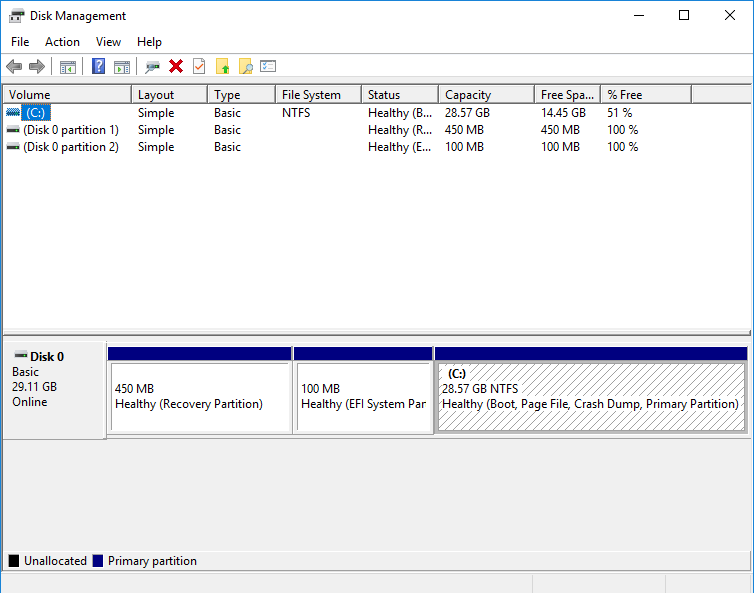Click the Forward arrow in toolbar
This screenshot has height=593, width=754.
click(x=37, y=67)
